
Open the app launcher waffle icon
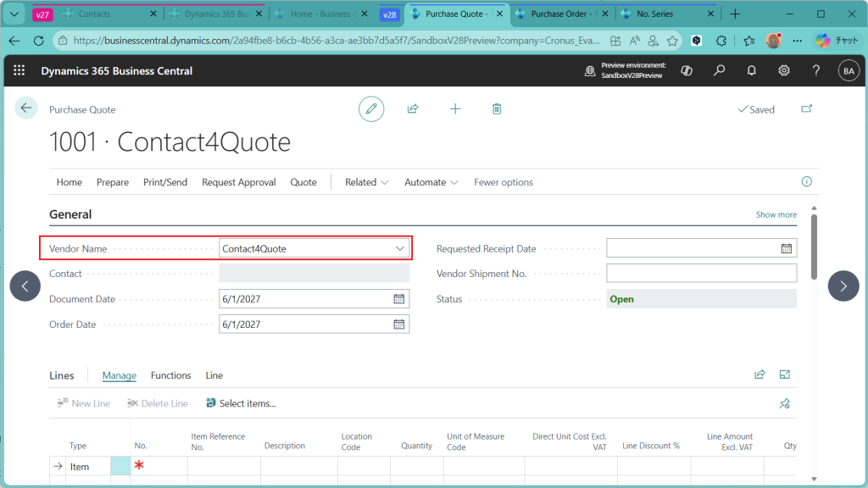pos(19,70)
